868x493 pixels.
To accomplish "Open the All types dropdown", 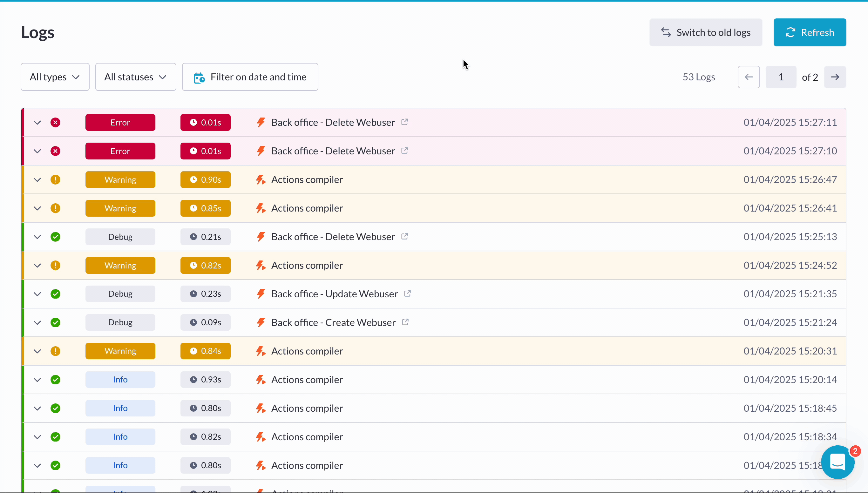I will click(55, 77).
